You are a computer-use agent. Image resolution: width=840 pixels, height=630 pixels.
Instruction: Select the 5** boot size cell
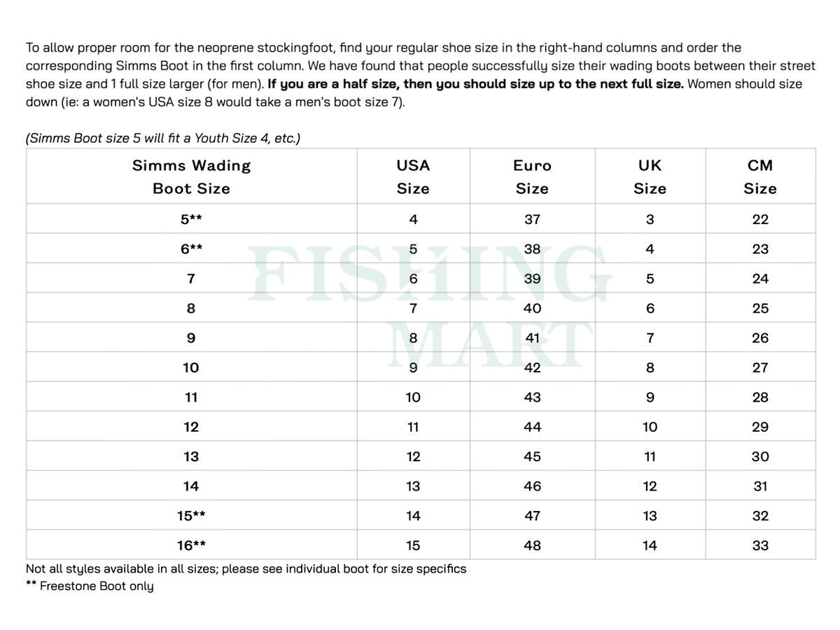(191, 219)
